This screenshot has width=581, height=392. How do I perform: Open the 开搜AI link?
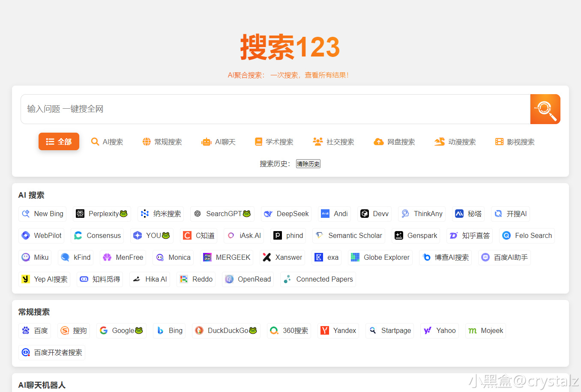coord(510,214)
